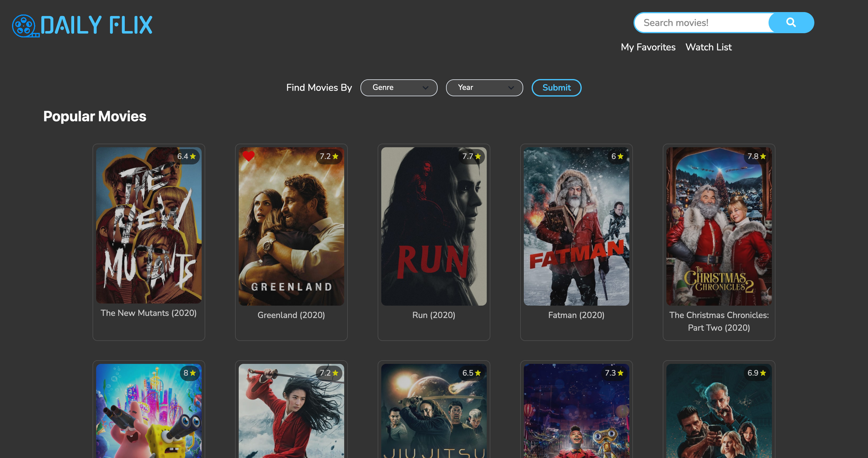Click the Popular Movies heading
Viewport: 868px width, 458px height.
coord(95,116)
